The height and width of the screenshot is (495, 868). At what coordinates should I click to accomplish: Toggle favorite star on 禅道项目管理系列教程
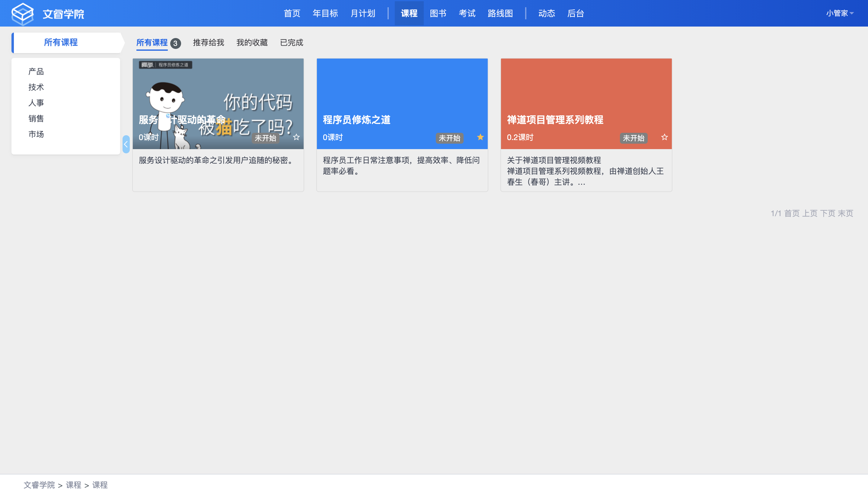[x=664, y=137]
